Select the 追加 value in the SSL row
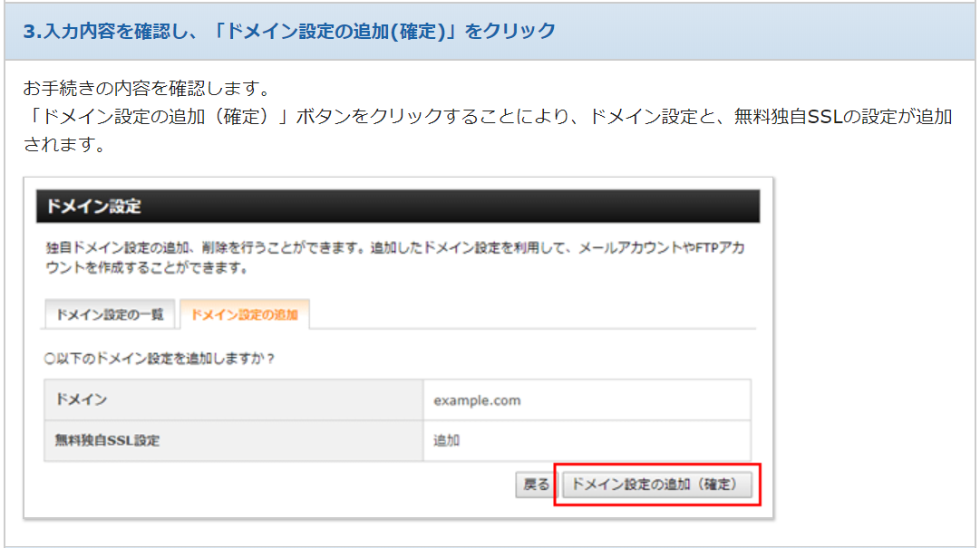This screenshot has width=980, height=548. (447, 441)
